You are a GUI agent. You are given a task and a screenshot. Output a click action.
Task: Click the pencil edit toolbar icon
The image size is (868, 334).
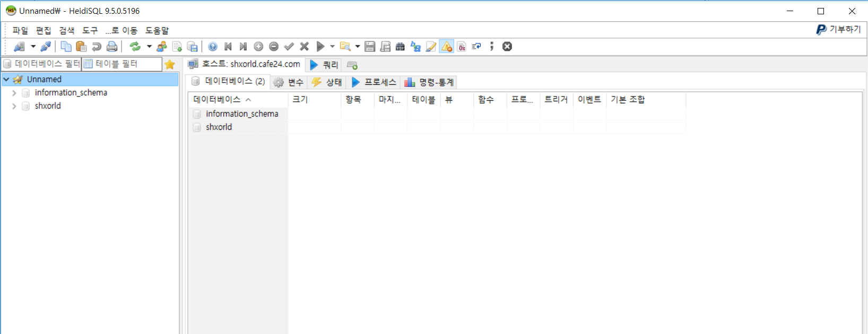[431, 47]
